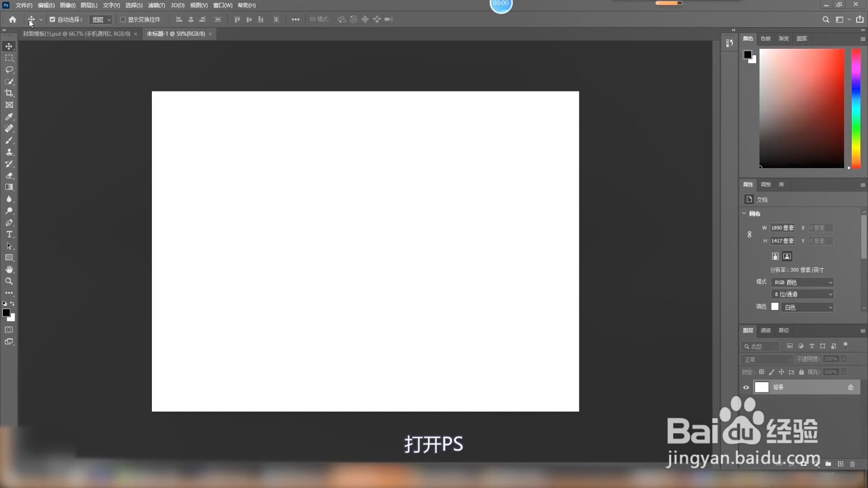Click align left edges icon
The image size is (868, 488).
(179, 20)
